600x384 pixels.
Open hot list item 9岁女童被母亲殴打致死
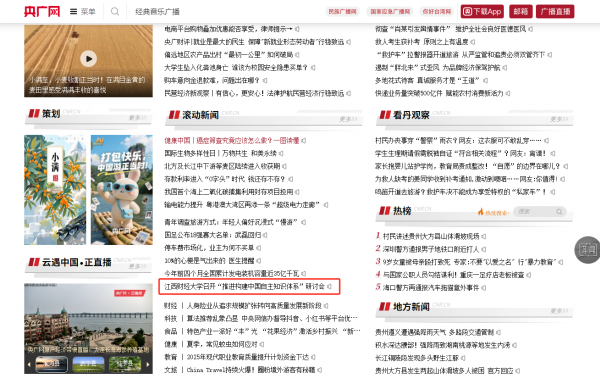pyautogui.click(x=470, y=262)
